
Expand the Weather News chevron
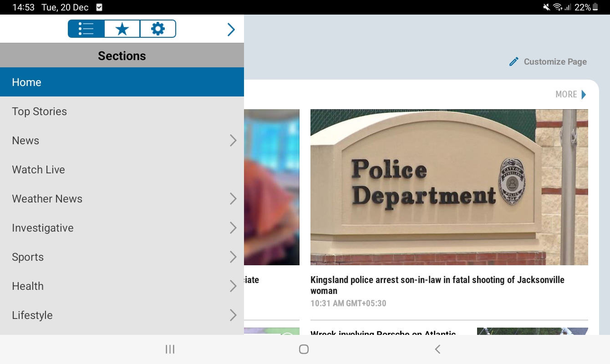233,199
